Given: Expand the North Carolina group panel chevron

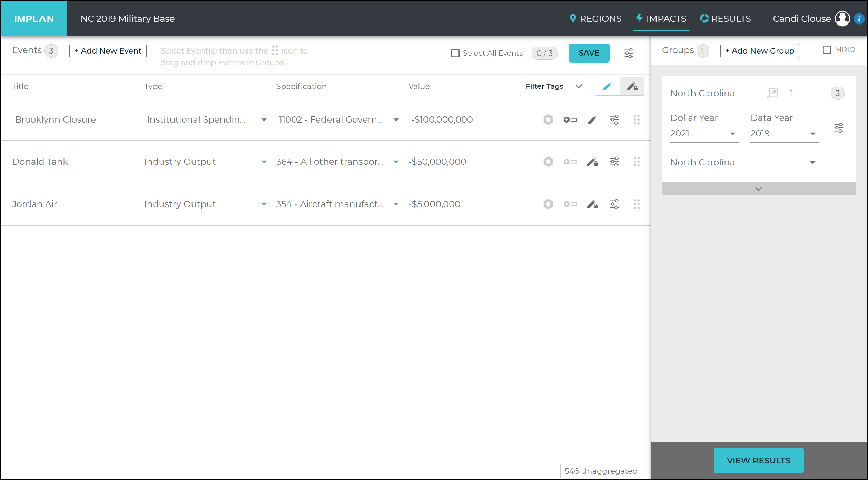Looking at the screenshot, I should pyautogui.click(x=758, y=189).
